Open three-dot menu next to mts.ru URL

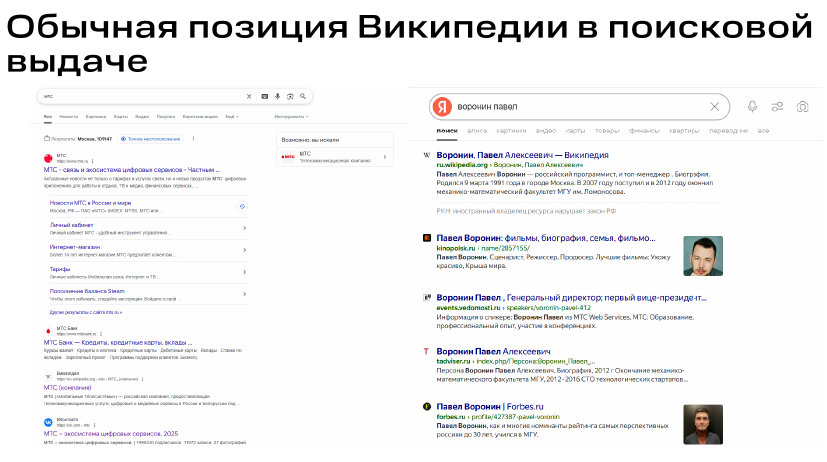click(93, 161)
